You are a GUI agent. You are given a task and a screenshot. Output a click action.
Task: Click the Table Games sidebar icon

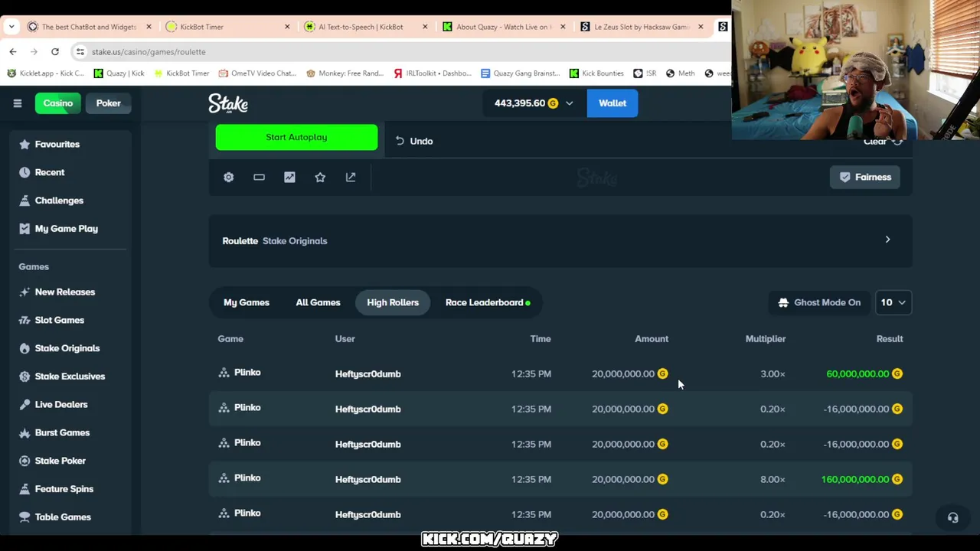(24, 517)
